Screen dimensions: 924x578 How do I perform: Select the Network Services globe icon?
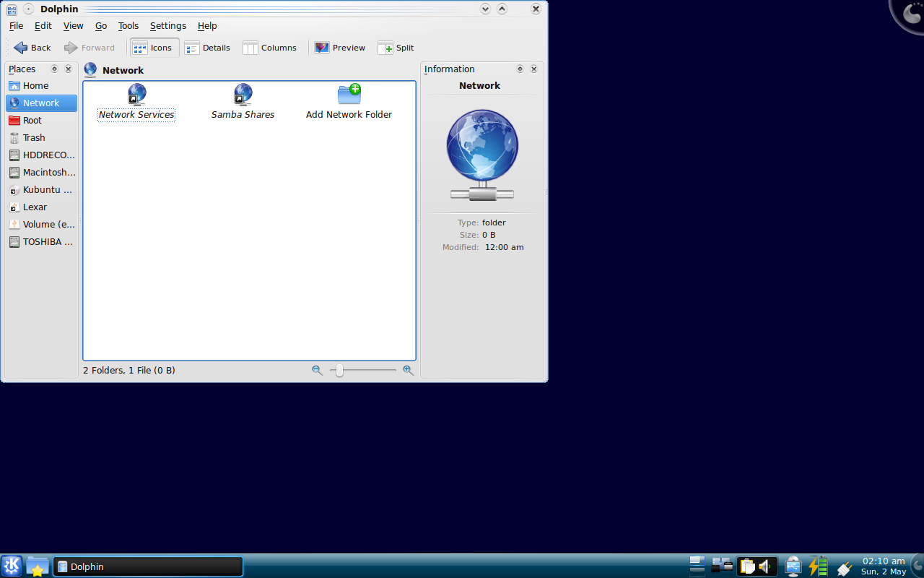(x=136, y=95)
